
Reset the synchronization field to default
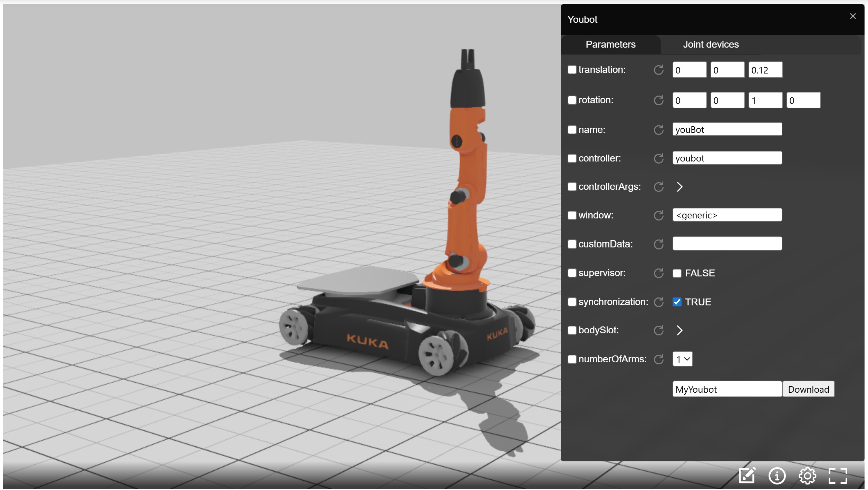(x=659, y=302)
